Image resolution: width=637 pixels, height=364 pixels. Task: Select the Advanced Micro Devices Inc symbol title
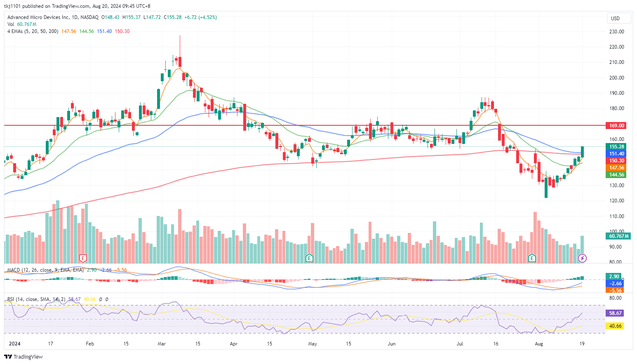38,17
